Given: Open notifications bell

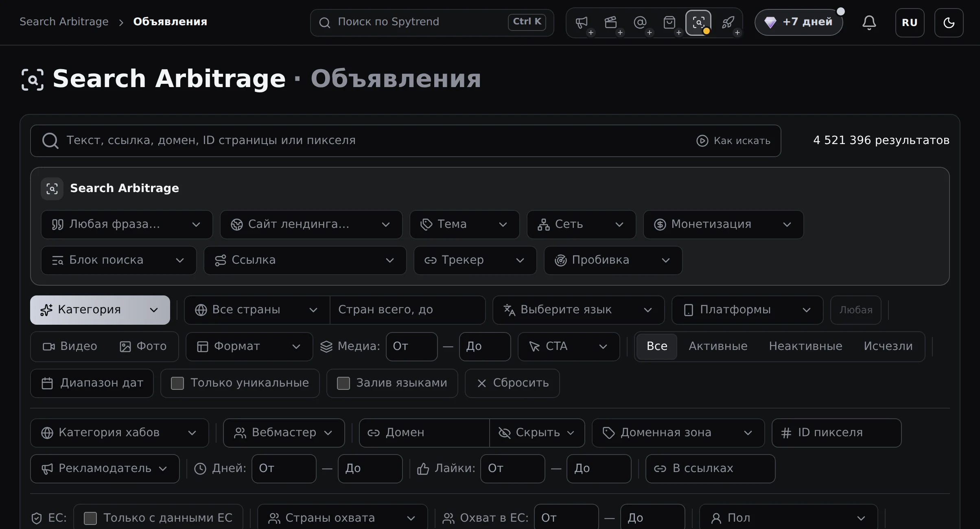Looking at the screenshot, I should point(869,22).
